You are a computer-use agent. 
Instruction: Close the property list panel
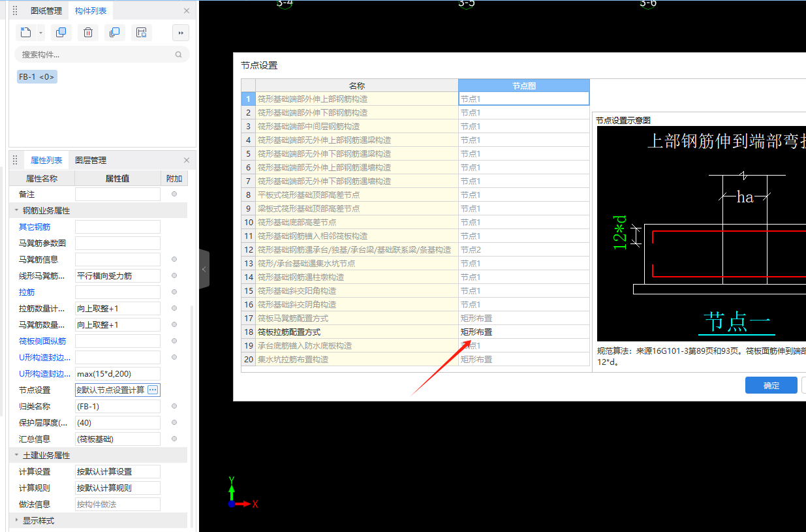(x=187, y=161)
